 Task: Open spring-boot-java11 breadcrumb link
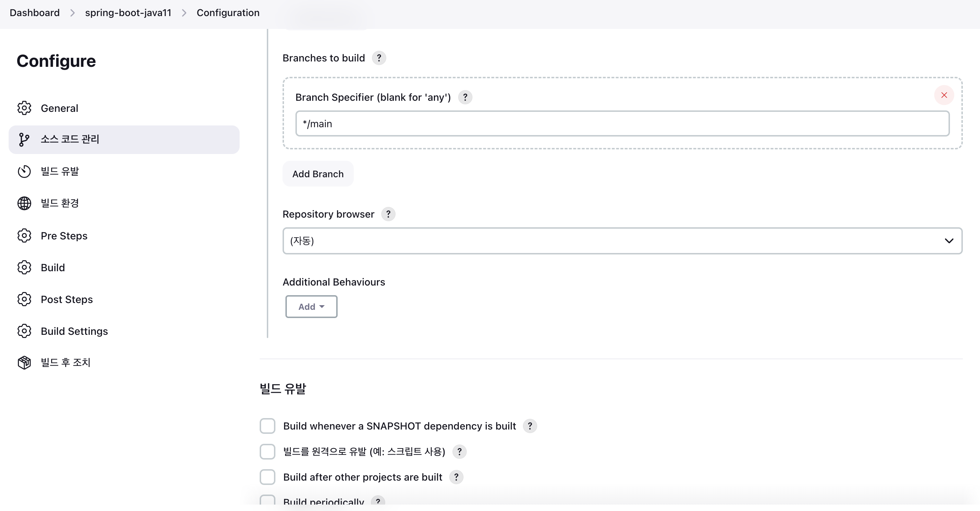coord(128,13)
